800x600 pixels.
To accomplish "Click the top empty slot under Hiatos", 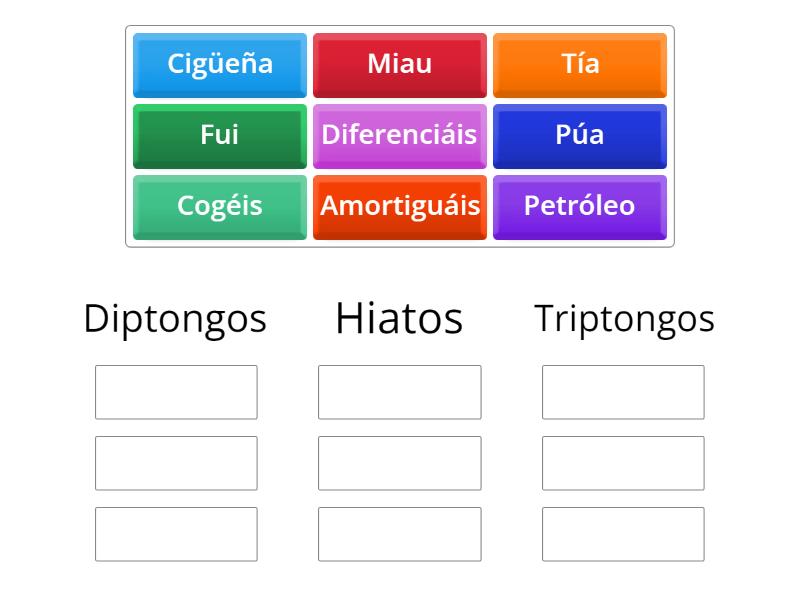I will [400, 392].
